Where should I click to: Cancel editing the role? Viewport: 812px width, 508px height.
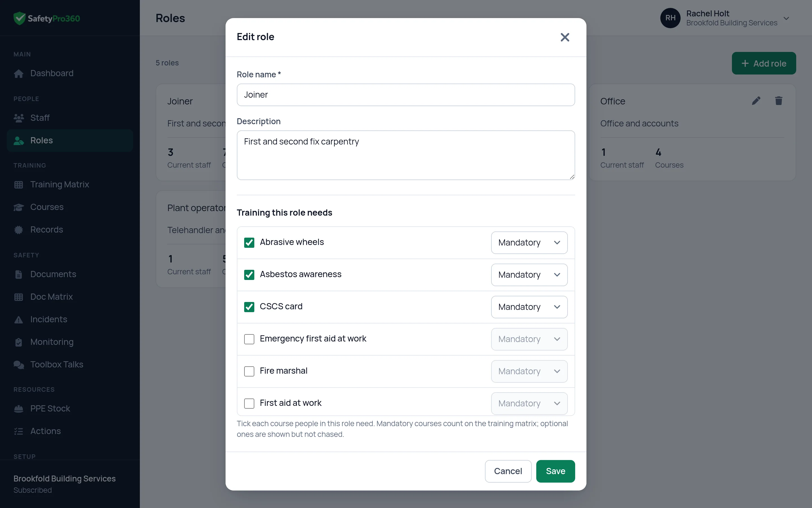pyautogui.click(x=508, y=471)
